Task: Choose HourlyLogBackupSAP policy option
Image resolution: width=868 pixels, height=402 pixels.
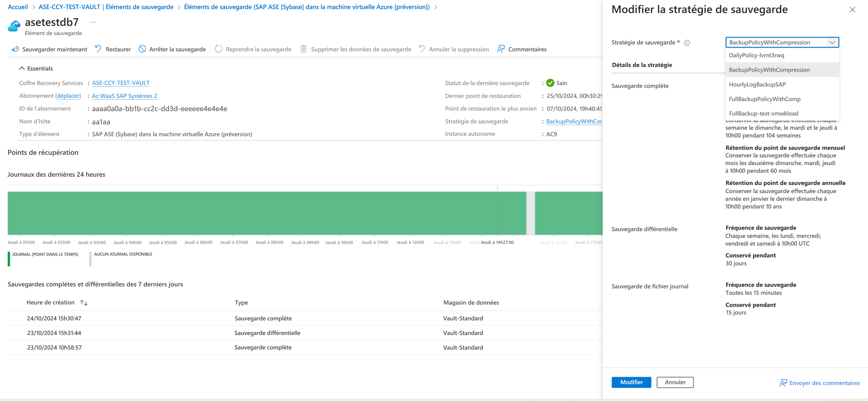Action: pos(757,85)
